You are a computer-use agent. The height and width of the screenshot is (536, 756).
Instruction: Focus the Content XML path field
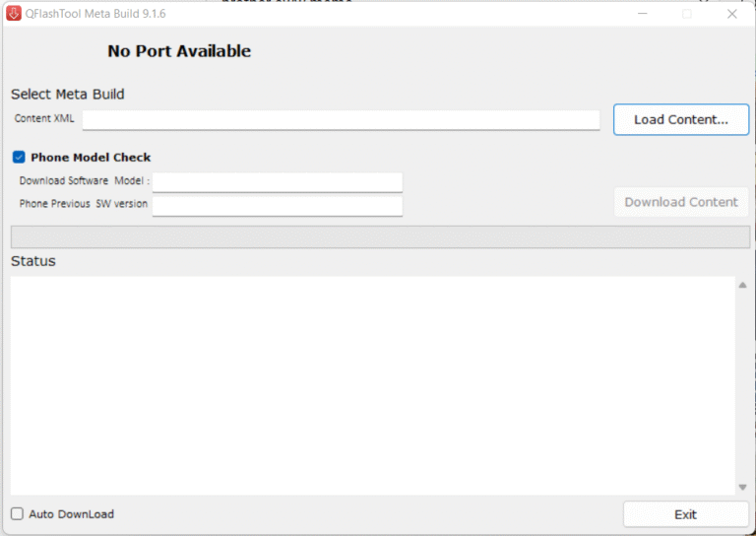tap(341, 119)
